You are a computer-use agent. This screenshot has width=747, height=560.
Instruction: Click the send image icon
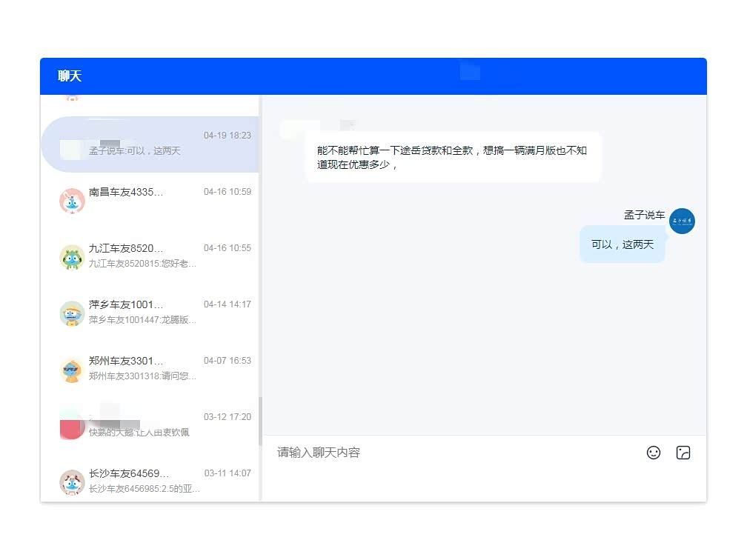click(683, 453)
